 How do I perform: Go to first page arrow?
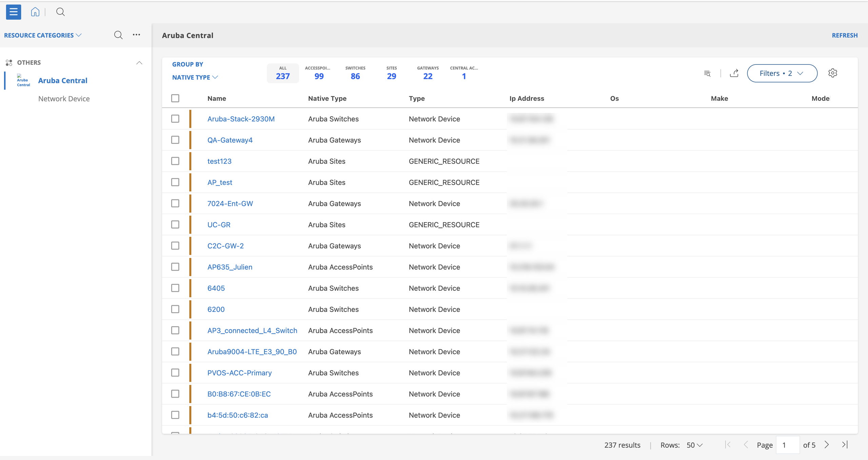coord(728,444)
